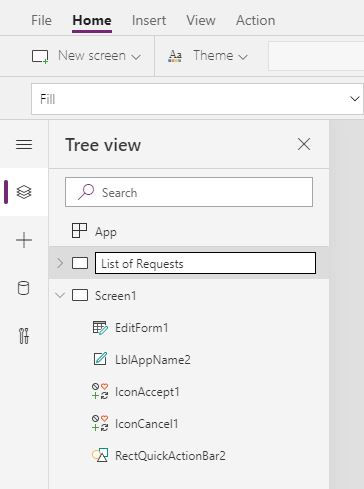Viewport: 364px width, 489px height.
Task: Switch to the Insert tab
Action: (x=149, y=20)
